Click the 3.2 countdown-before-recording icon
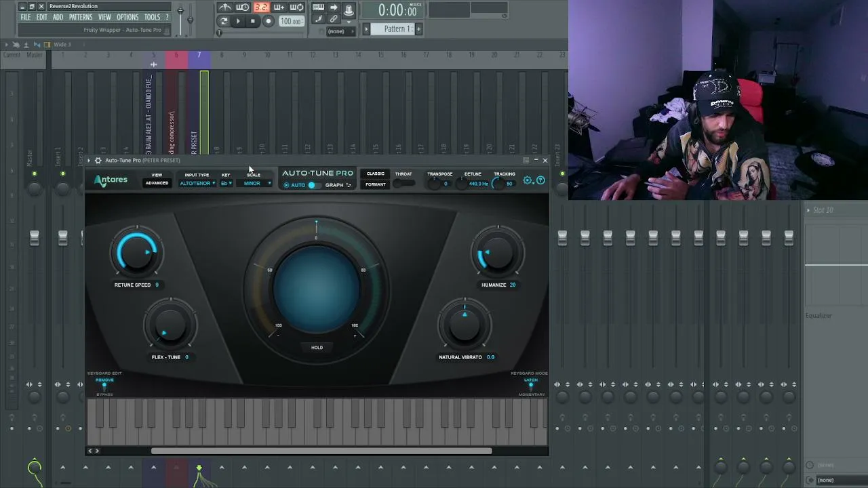Screen dimensions: 868x488 260,7
